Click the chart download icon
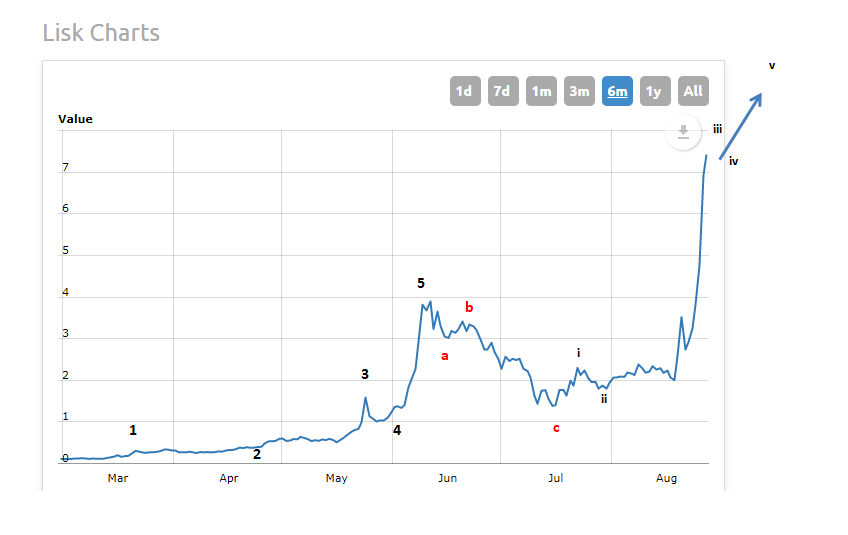The width and height of the screenshot is (848, 535). pos(684,132)
